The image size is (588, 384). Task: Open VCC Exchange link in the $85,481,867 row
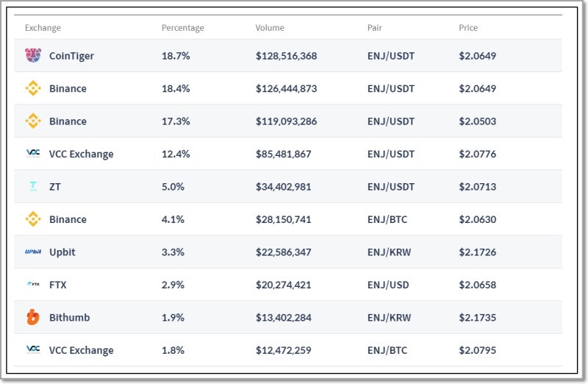tap(81, 154)
